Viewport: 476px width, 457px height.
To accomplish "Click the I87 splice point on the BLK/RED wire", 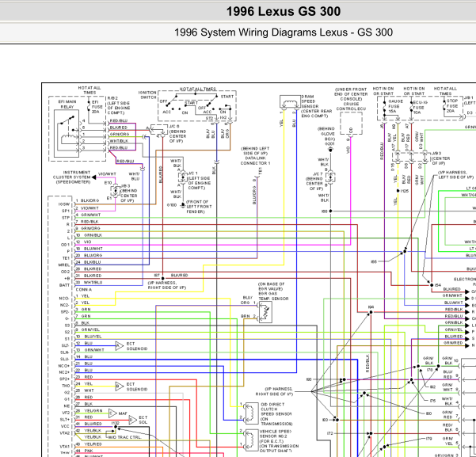I will 162,278.
